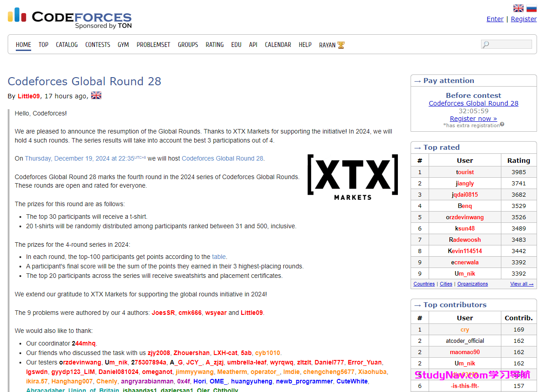Click the magnifier icon in the search box
The image size is (542, 392).
tap(485, 44)
